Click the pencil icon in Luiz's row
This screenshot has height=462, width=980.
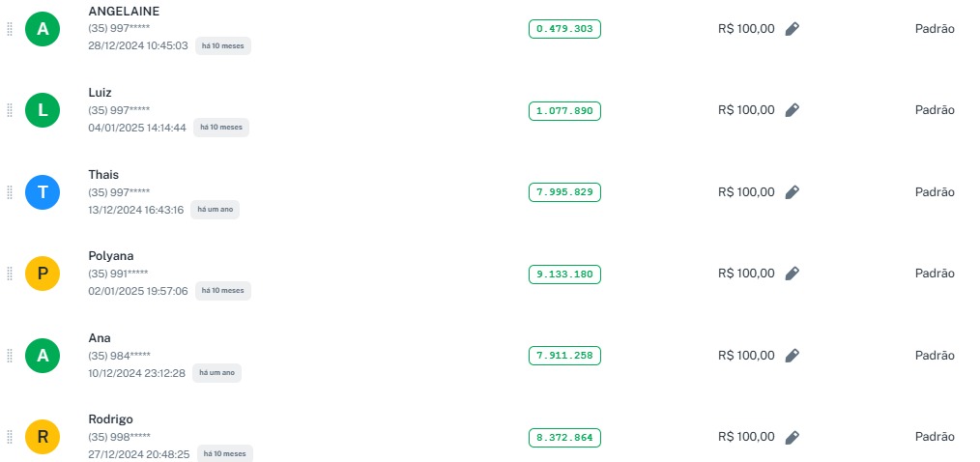pyautogui.click(x=793, y=110)
